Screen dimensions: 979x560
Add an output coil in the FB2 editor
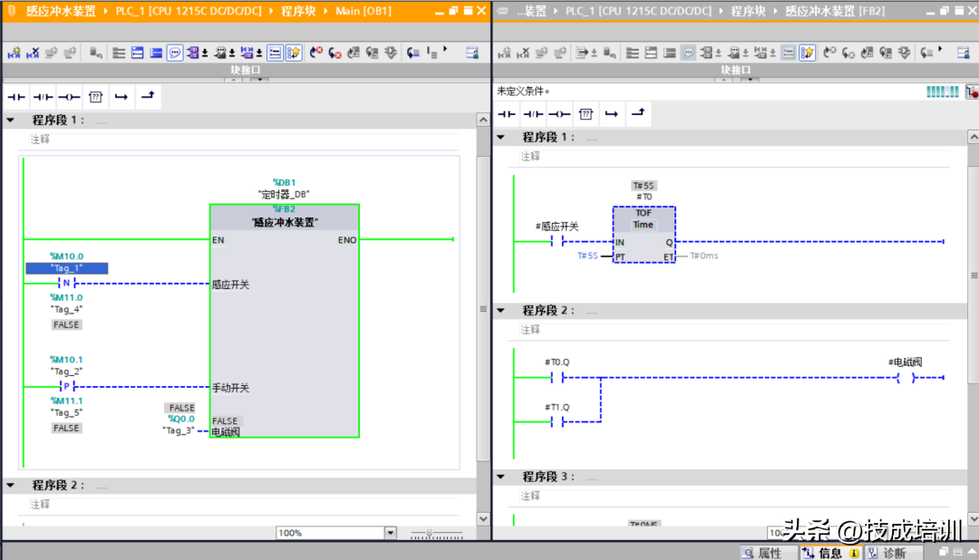point(559,114)
